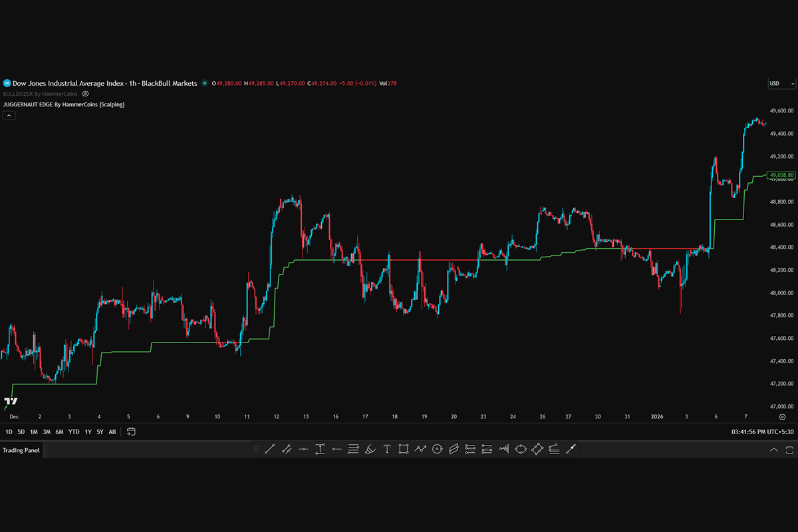Click the Dow Jones Industrial Average title
The width and height of the screenshot is (798, 532).
coord(68,83)
